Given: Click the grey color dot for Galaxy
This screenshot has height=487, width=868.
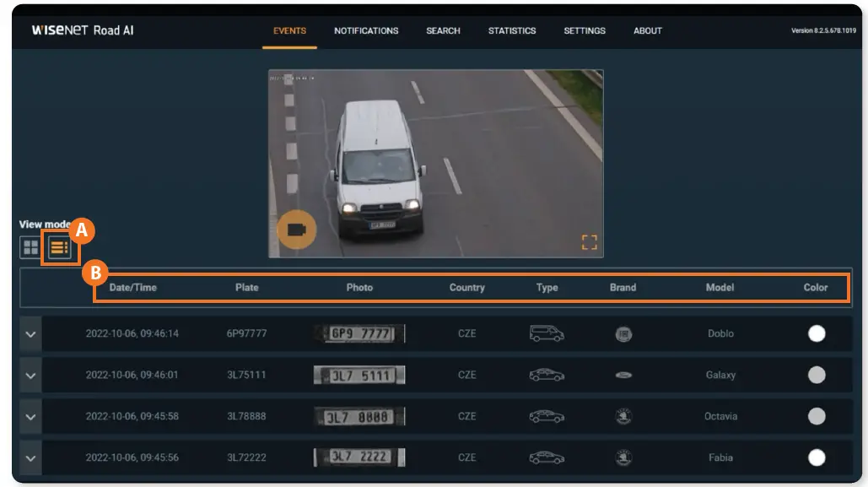Looking at the screenshot, I should point(817,375).
